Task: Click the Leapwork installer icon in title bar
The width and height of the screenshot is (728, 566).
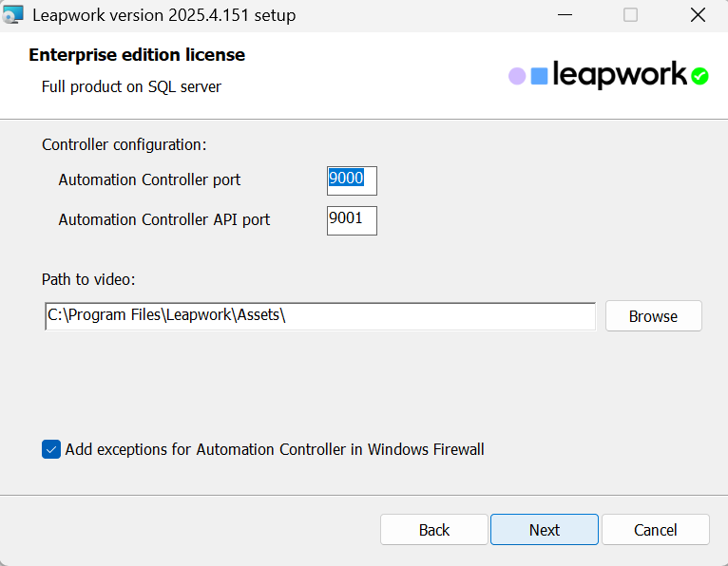Action: pyautogui.click(x=13, y=15)
